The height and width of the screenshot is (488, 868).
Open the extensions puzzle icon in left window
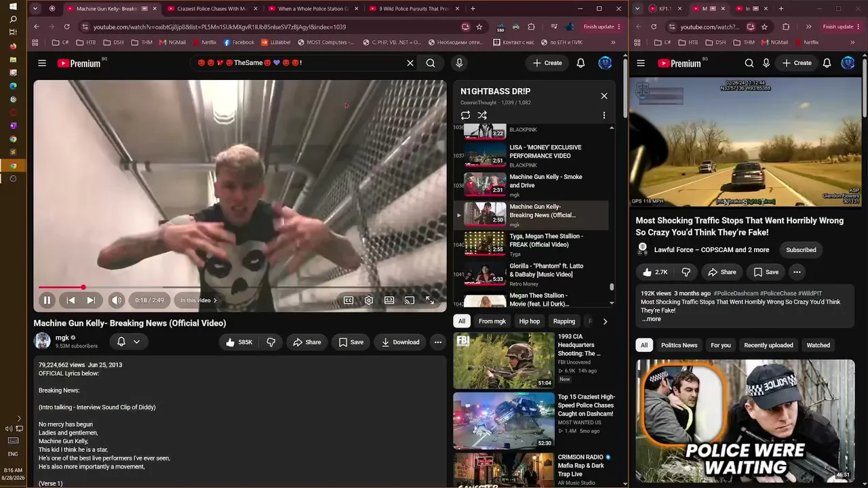point(531,27)
